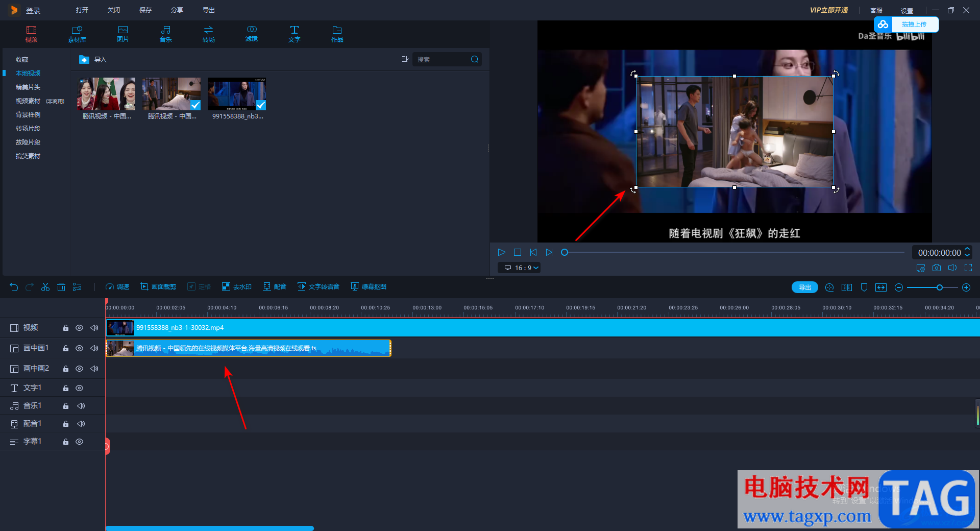
Task: Click the horizontal timeline scrollbar
Action: 210,528
